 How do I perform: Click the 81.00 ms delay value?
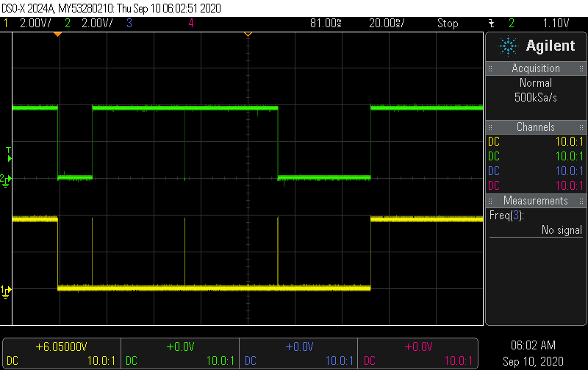tap(326, 24)
